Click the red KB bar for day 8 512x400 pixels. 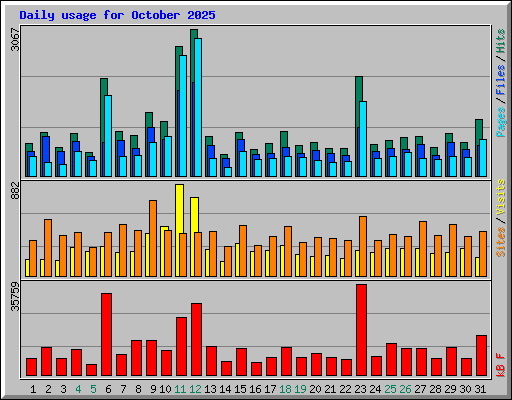click(x=136, y=358)
